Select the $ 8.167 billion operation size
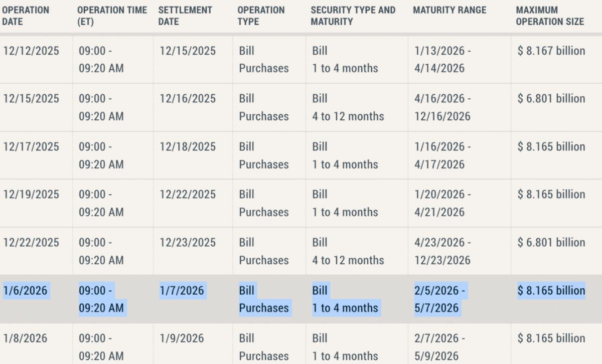602x364 pixels. coord(551,51)
